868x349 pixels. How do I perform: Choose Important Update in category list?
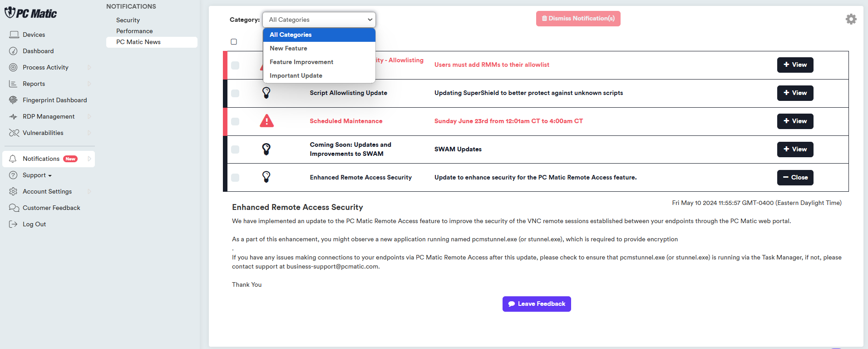click(x=296, y=75)
